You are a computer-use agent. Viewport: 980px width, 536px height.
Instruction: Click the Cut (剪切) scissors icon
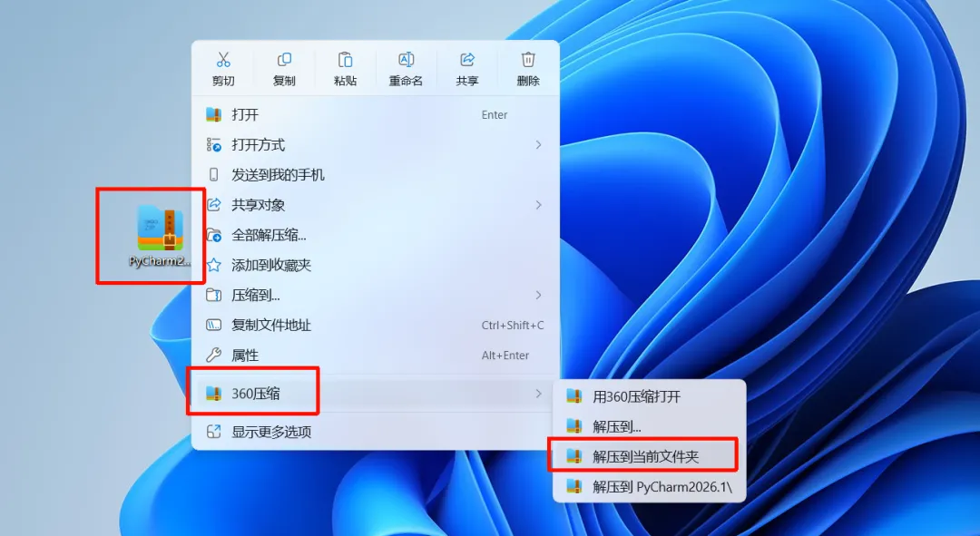coord(223,60)
